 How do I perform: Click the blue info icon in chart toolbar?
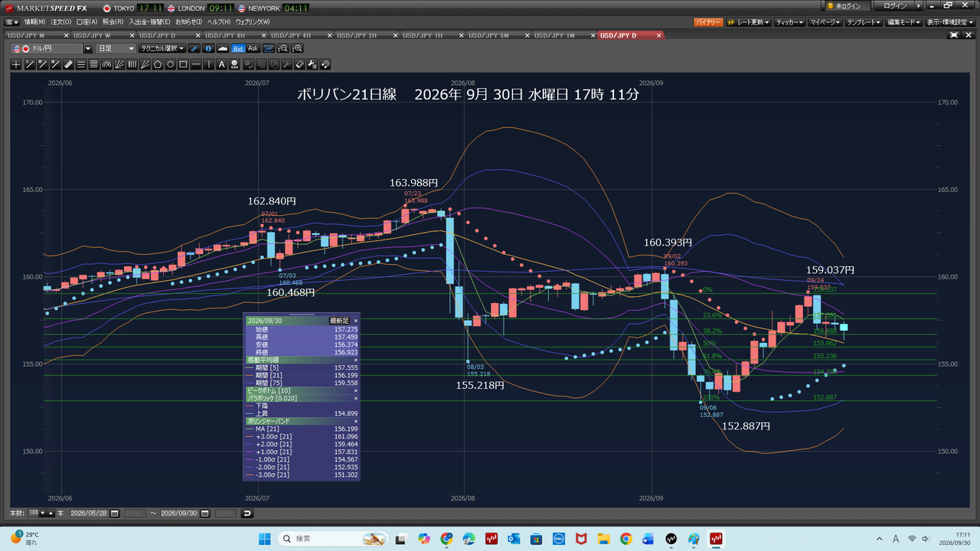point(208,48)
